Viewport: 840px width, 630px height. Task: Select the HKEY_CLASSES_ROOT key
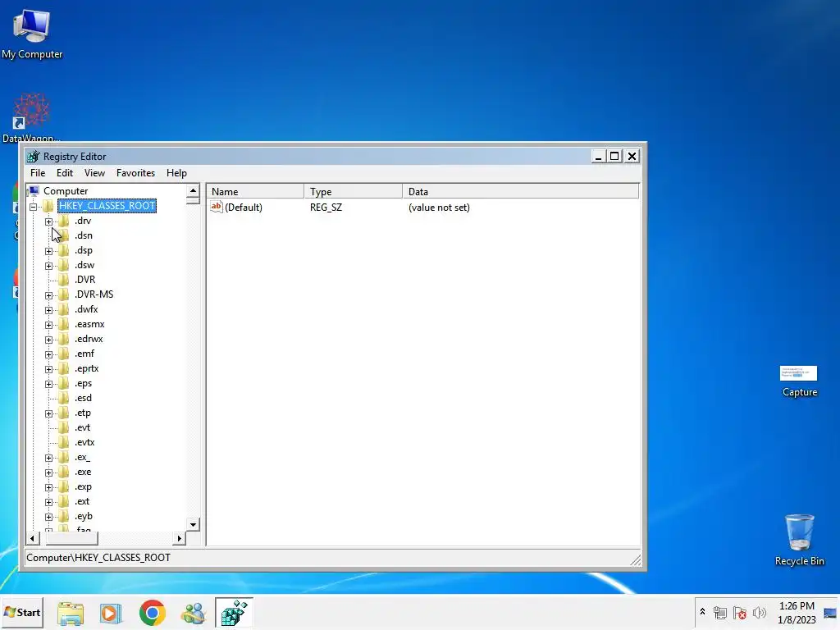click(107, 206)
